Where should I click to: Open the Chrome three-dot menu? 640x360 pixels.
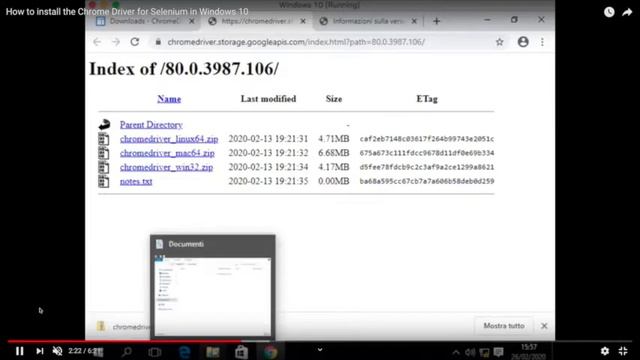tap(542, 42)
